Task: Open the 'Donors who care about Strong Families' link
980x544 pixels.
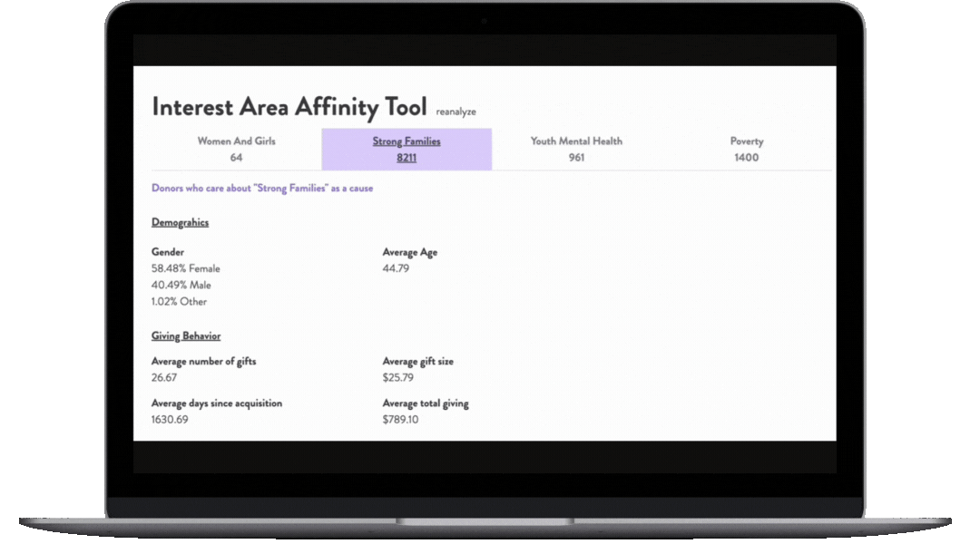Action: [x=262, y=188]
